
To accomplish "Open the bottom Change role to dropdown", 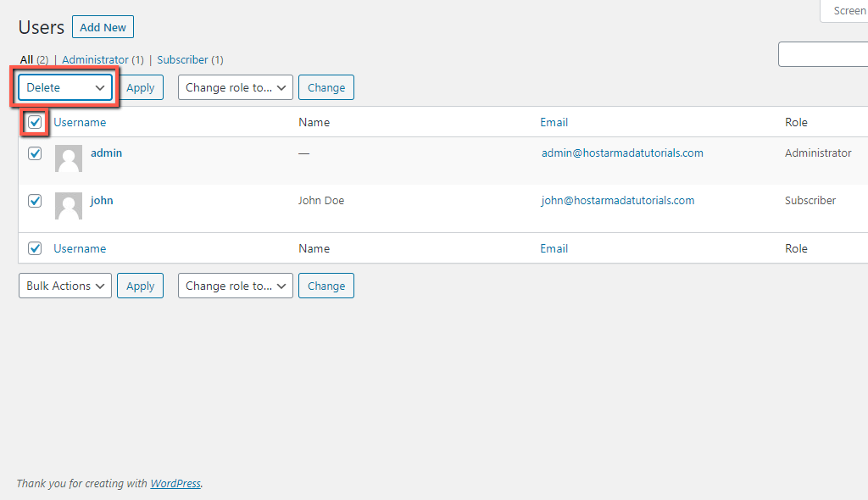I will pyautogui.click(x=236, y=286).
